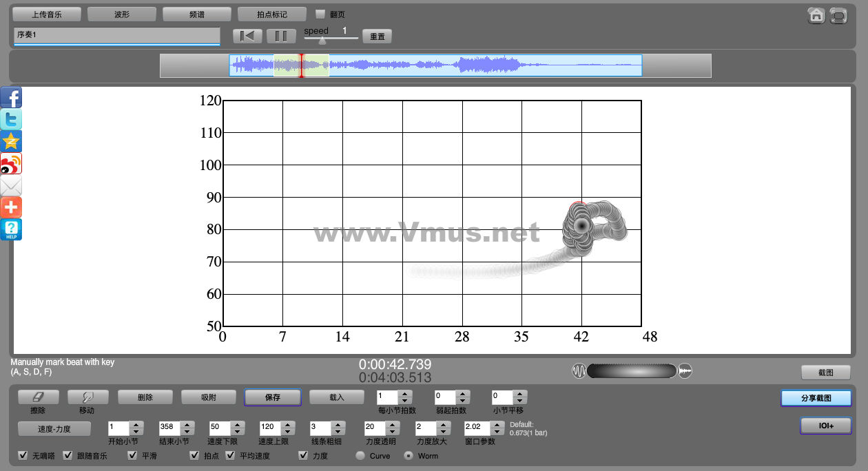Uncheck the 跟随音乐 checkbox
The image size is (868, 471).
[68, 456]
